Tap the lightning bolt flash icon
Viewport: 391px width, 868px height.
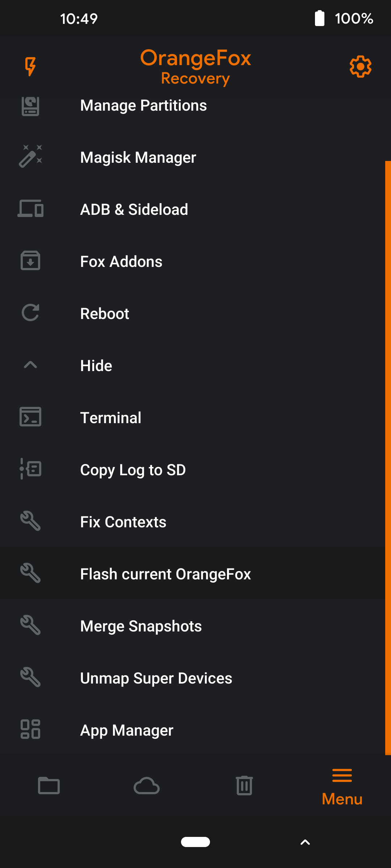click(x=30, y=67)
